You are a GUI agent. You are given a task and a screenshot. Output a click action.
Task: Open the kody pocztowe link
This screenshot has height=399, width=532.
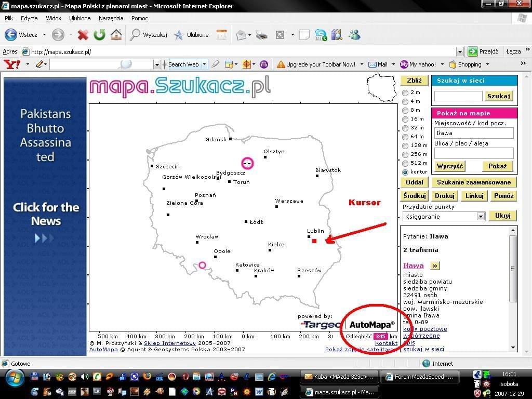tap(425, 329)
